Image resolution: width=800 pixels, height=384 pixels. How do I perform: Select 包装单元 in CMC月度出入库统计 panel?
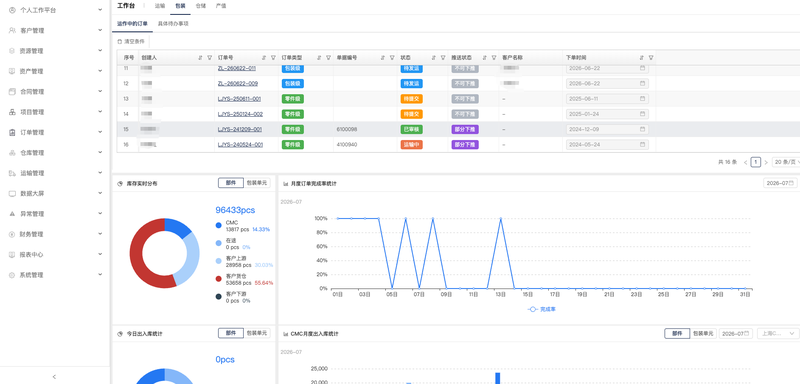(x=703, y=333)
